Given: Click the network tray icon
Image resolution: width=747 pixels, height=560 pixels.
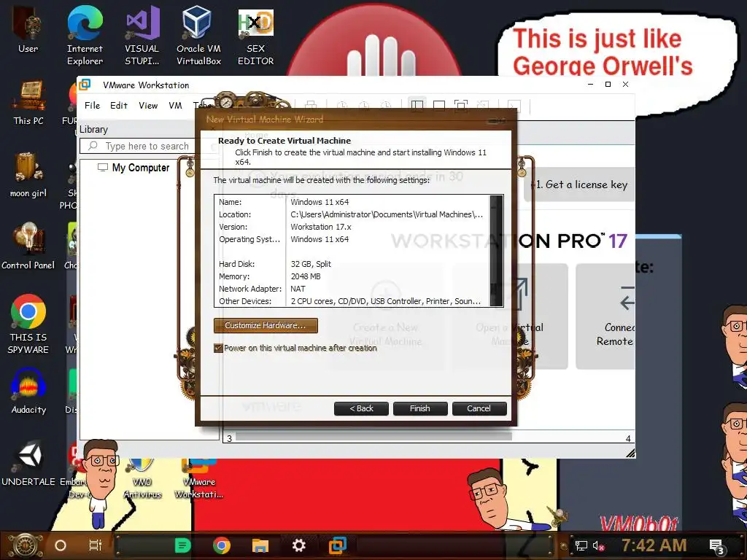Looking at the screenshot, I should [581, 545].
